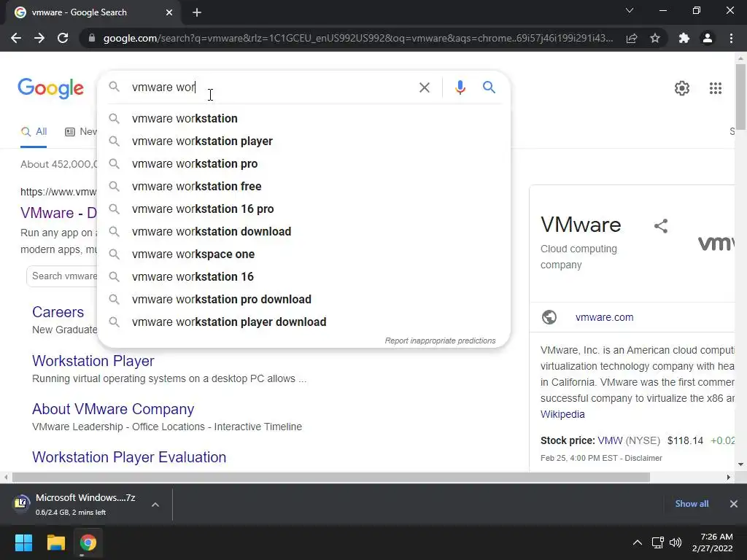Open the Careers sitelink
Screen dimensions: 747x560
point(58,312)
